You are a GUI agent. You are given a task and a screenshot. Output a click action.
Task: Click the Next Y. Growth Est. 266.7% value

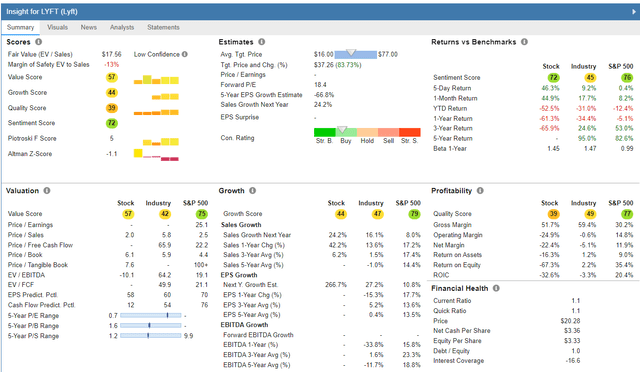click(x=336, y=285)
